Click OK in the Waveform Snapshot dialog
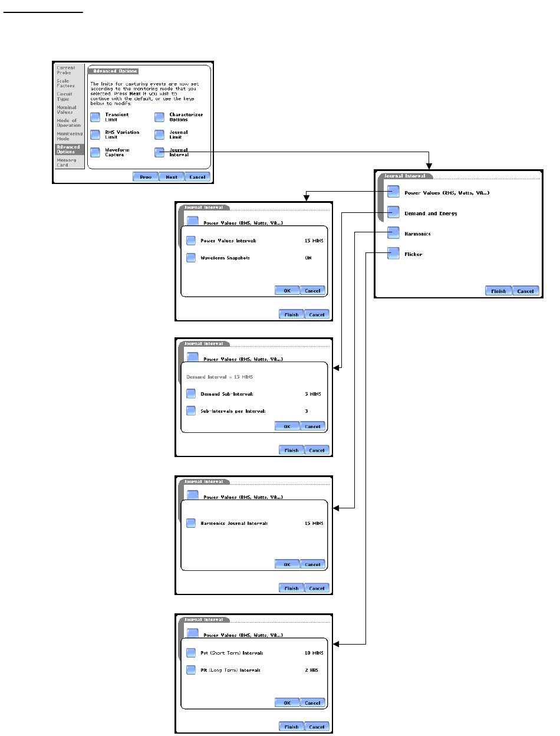The height and width of the screenshot is (736, 560). [x=287, y=290]
